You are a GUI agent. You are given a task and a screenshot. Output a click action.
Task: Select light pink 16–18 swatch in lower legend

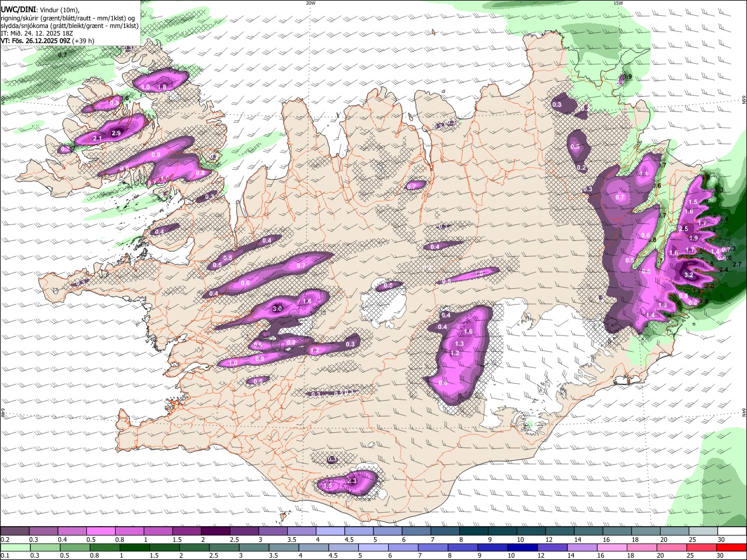pos(611,548)
